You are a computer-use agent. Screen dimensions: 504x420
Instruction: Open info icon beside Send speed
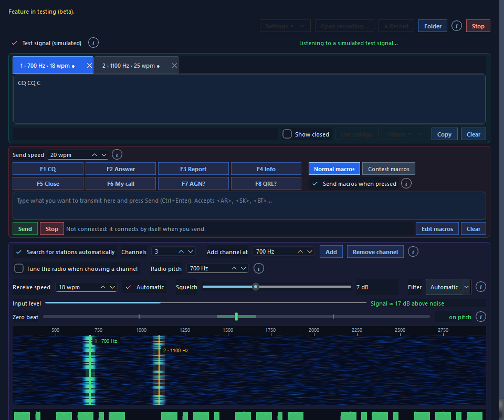117,154
